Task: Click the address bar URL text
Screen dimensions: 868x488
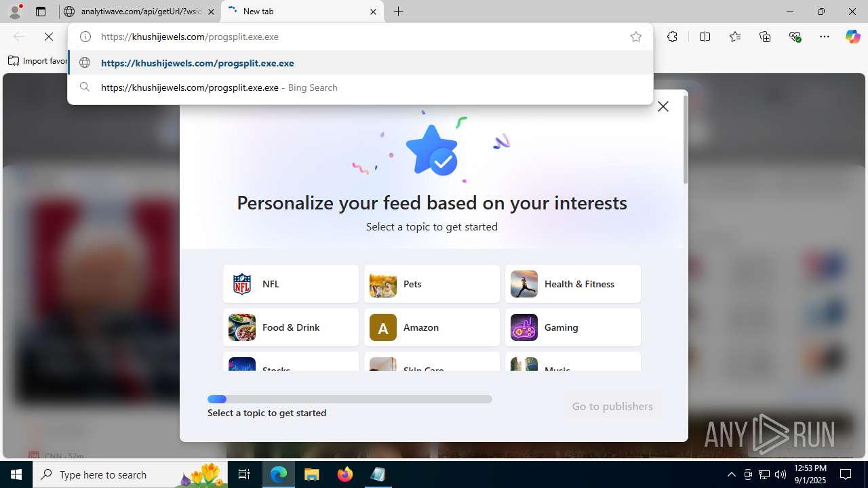Action: (190, 37)
